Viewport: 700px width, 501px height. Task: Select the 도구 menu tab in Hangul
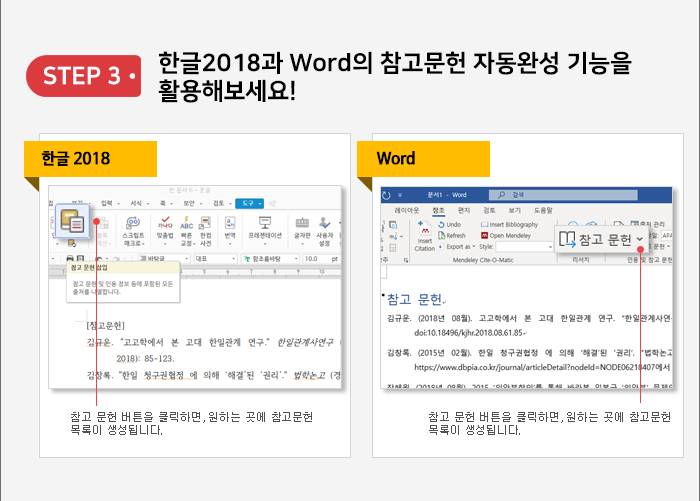249,203
